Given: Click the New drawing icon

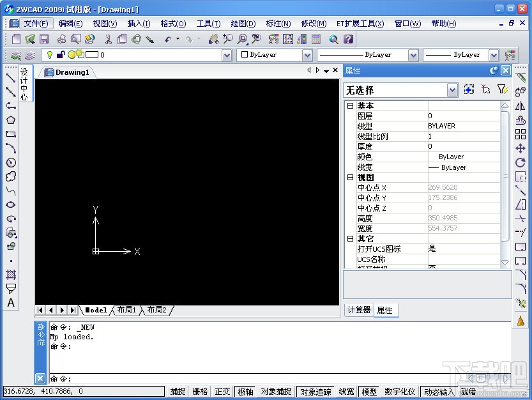Looking at the screenshot, I should 16,39.
